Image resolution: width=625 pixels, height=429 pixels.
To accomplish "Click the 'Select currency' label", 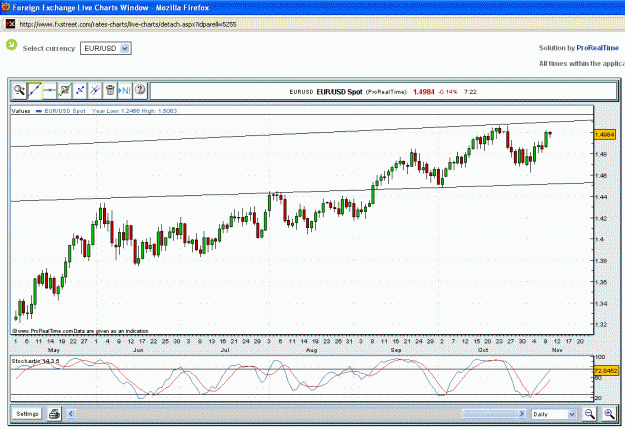I will point(49,48).
